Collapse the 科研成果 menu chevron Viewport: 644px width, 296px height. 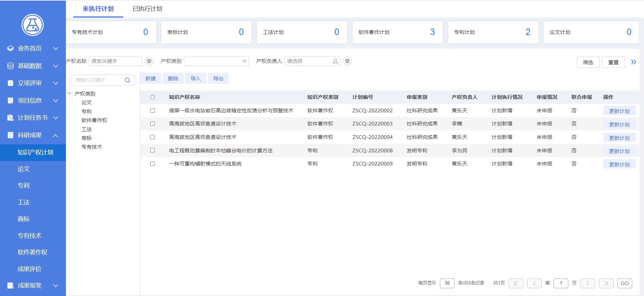(56, 135)
